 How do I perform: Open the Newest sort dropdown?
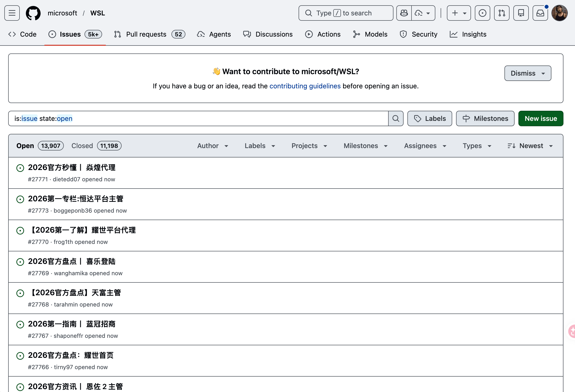tap(530, 146)
